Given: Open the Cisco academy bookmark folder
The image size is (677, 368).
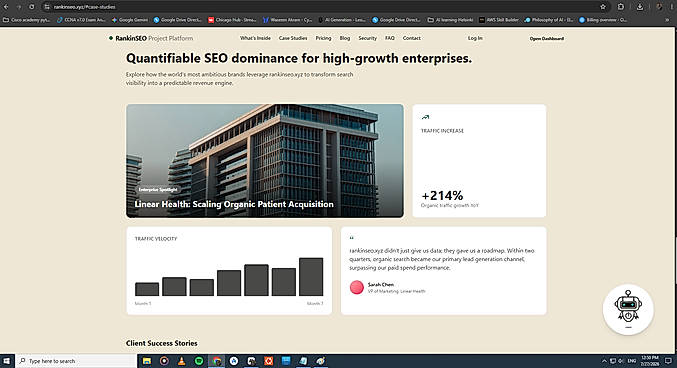Looking at the screenshot, I should [x=27, y=20].
